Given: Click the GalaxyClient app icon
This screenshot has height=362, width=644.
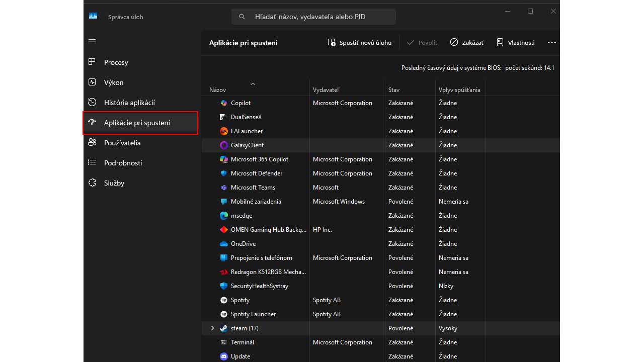Looking at the screenshot, I should click(x=224, y=145).
